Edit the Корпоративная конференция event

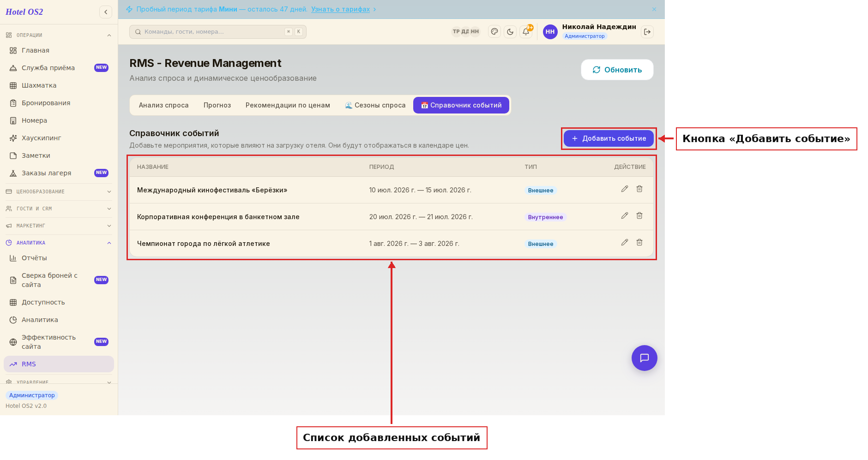[625, 216]
